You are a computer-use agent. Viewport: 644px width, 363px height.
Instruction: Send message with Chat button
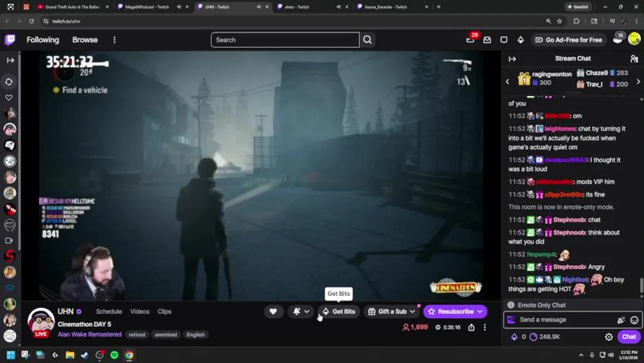[629, 337]
